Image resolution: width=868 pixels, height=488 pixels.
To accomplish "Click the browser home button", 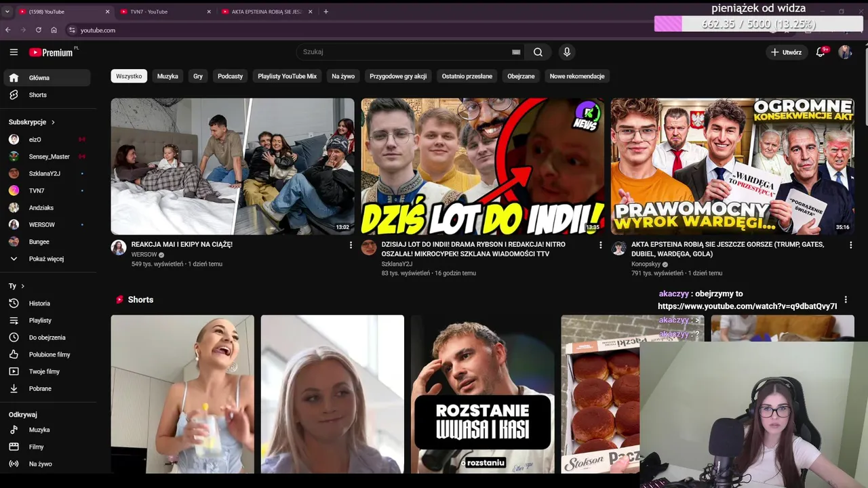I will click(x=54, y=30).
